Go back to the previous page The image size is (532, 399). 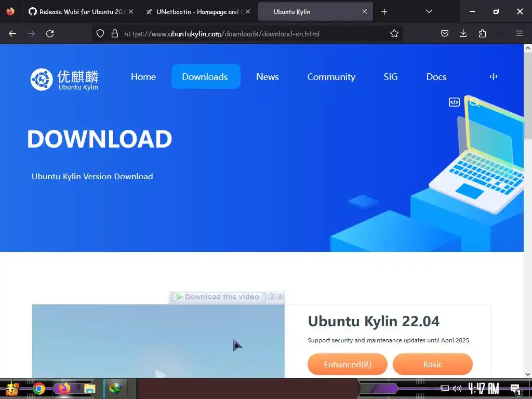[x=12, y=34]
